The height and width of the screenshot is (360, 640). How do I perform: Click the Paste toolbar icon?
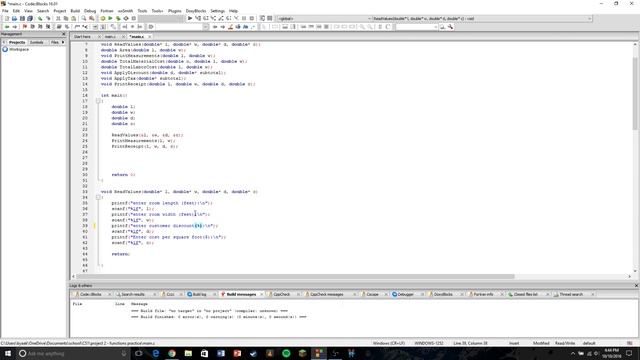[73, 19]
